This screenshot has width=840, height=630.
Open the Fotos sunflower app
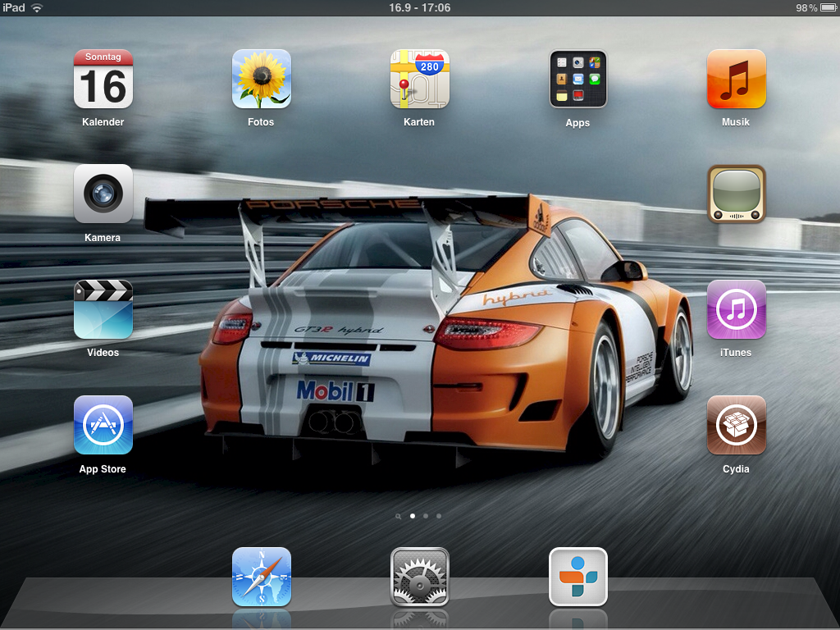pos(262,80)
